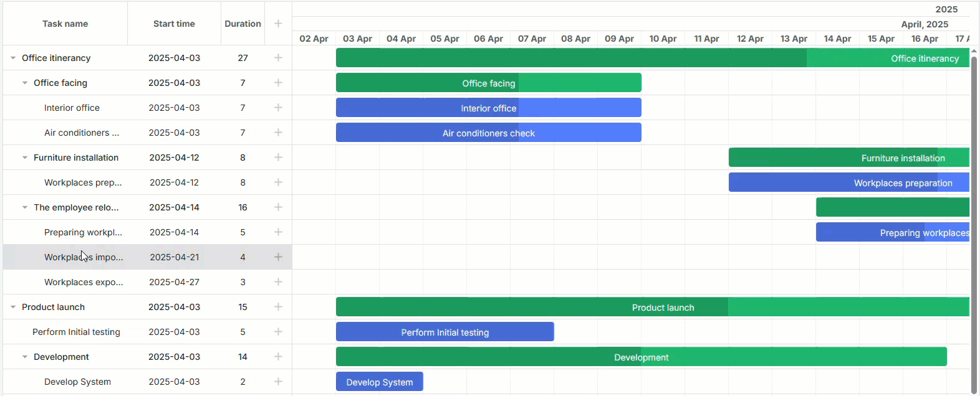Select the Office itinerancy summary bar
Viewport: 980px width, 396px height.
(653, 58)
